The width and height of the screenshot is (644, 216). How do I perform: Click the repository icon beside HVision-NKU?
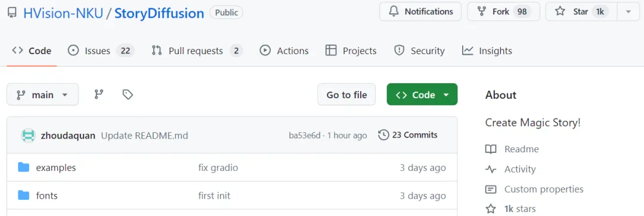12,13
